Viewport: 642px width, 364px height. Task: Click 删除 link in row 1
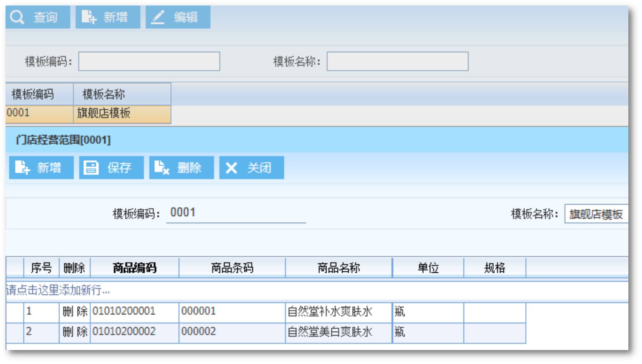point(75,312)
